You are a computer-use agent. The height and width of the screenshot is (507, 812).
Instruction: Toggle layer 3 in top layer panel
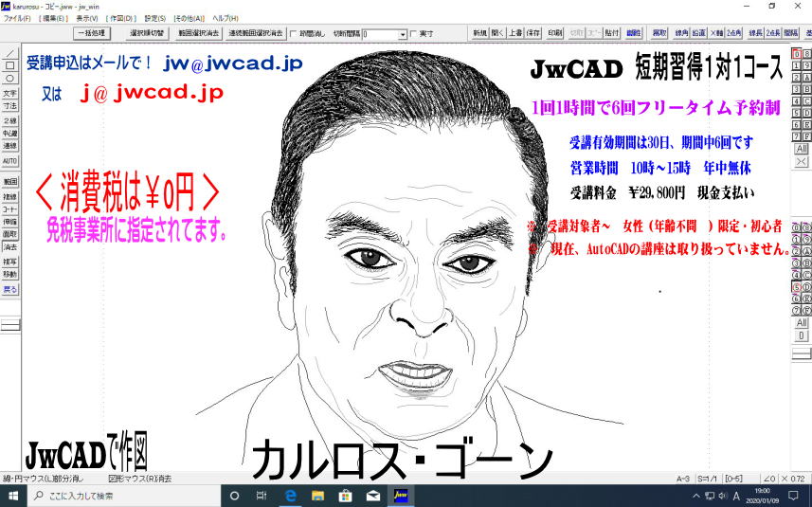[797, 90]
